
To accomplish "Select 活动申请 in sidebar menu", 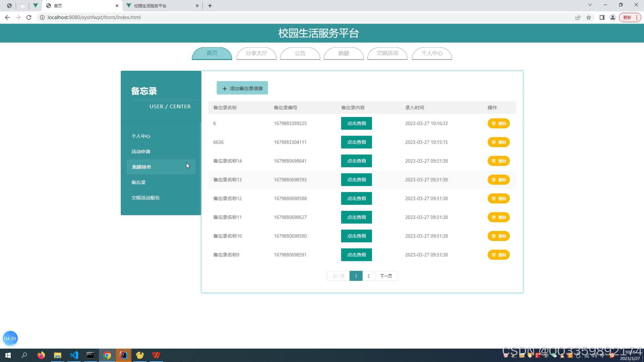I will (161, 152).
